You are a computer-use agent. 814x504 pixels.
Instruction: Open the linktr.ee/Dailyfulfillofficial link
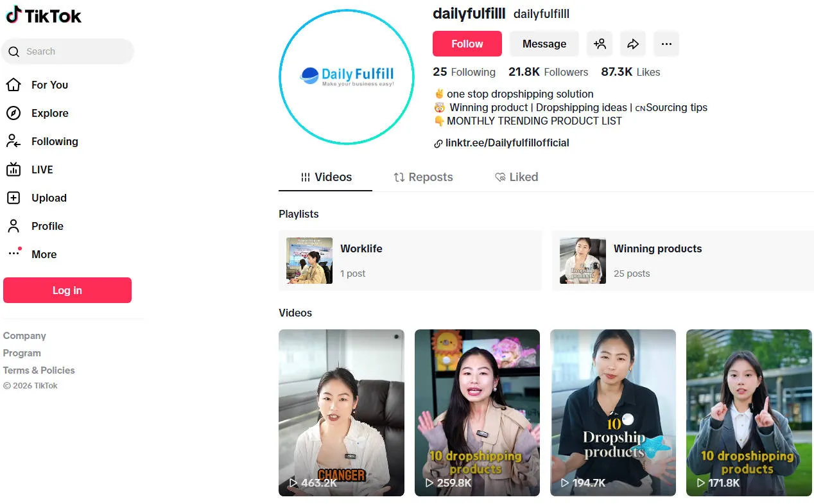(x=507, y=143)
